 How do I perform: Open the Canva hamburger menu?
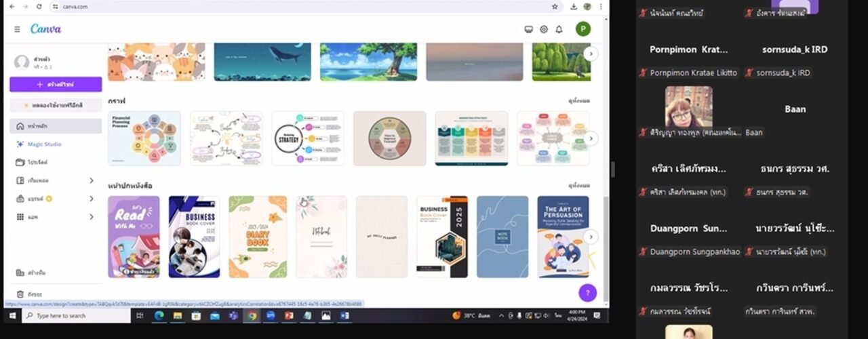click(x=17, y=29)
